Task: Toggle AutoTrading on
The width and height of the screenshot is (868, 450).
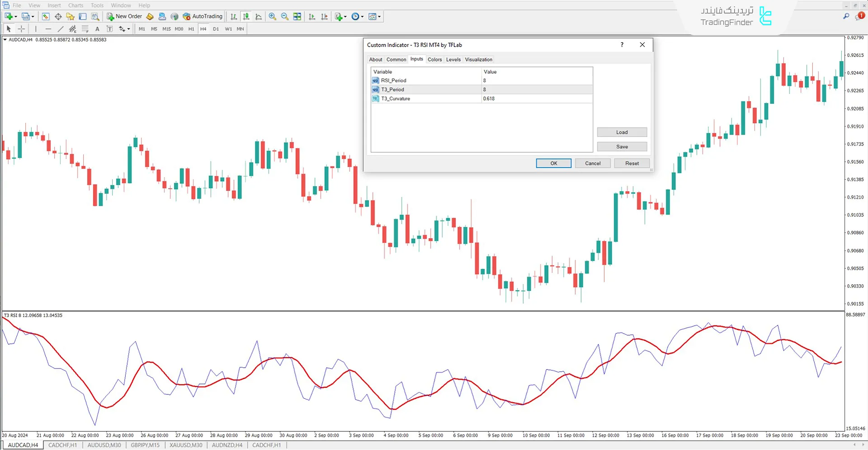Action: [203, 16]
